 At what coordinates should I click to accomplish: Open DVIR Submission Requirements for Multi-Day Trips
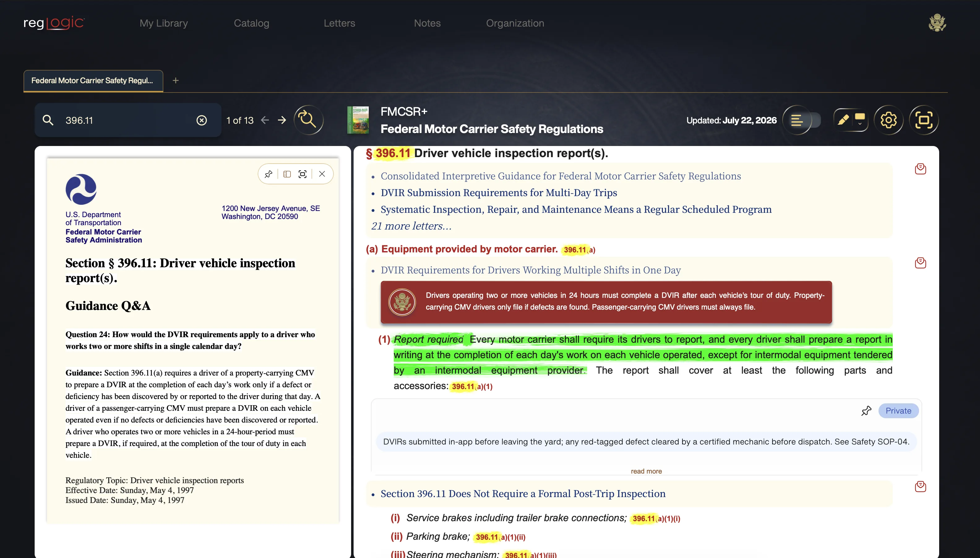(499, 192)
